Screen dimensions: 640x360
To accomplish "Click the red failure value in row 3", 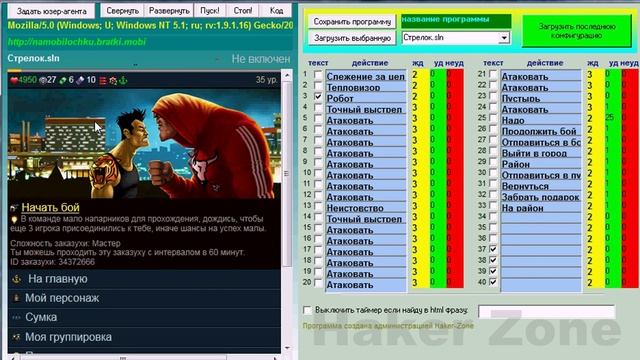I will pos(455,97).
